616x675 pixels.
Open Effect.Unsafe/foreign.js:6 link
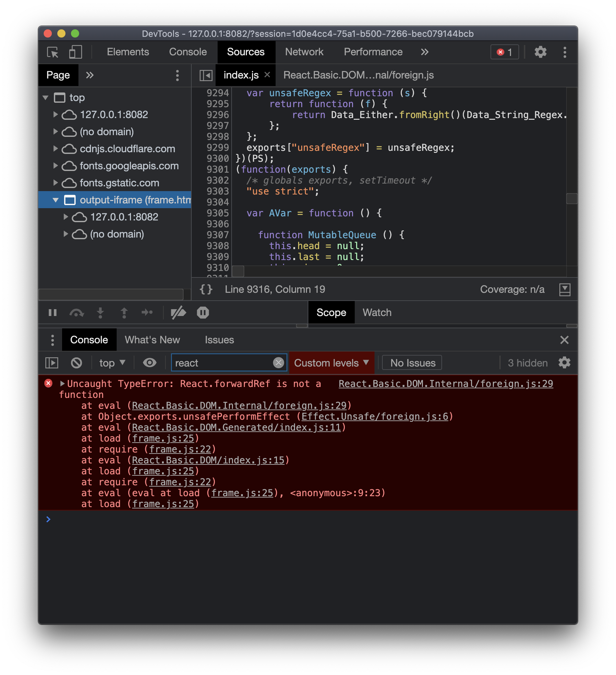coord(375,416)
